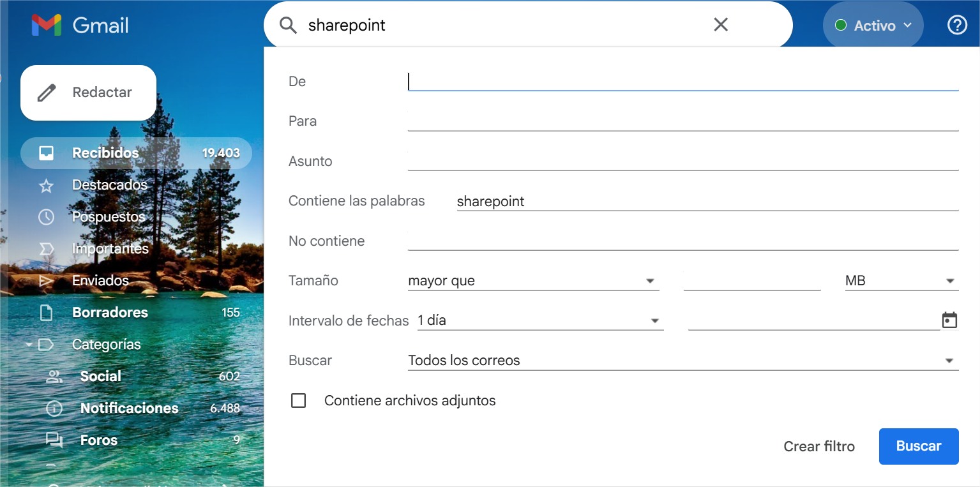This screenshot has width=980, height=487.
Task: Click the pencil icon in Redactar
Action: click(x=47, y=93)
